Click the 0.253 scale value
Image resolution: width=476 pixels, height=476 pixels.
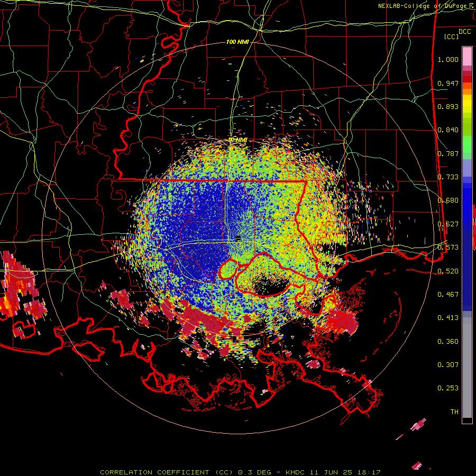(448, 388)
